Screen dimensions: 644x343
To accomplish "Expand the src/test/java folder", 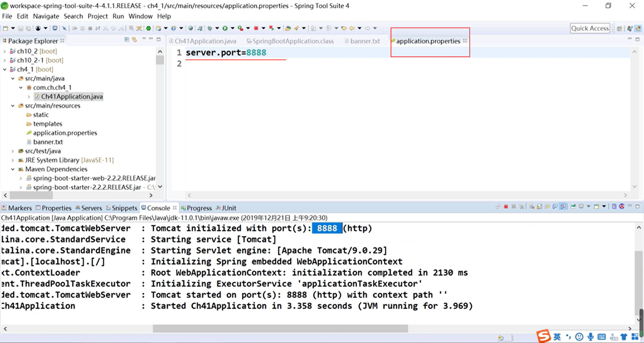I will point(13,151).
